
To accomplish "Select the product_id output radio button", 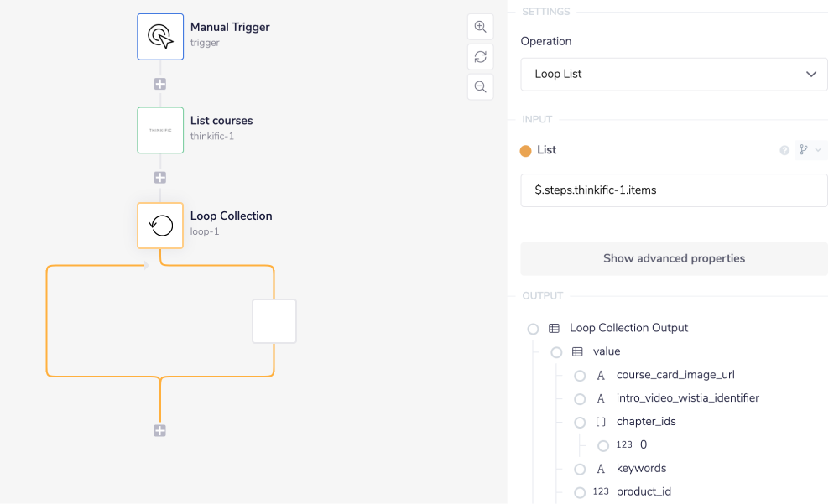I will pos(580,492).
